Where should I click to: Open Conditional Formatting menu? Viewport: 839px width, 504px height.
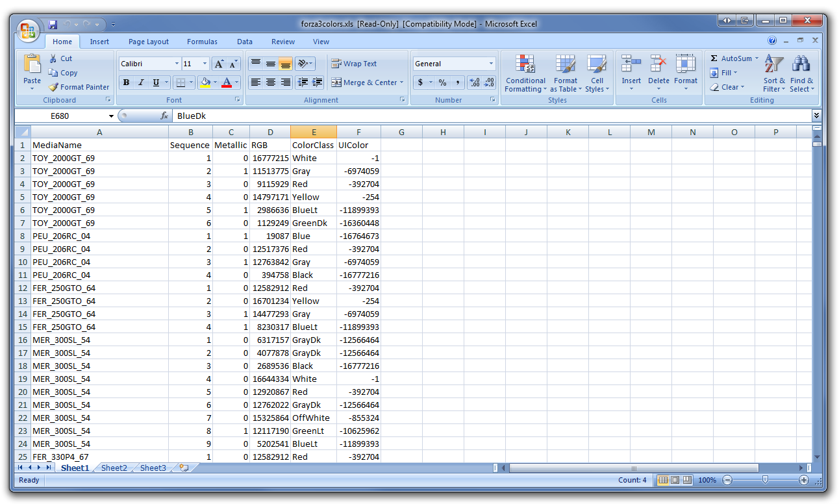click(525, 73)
